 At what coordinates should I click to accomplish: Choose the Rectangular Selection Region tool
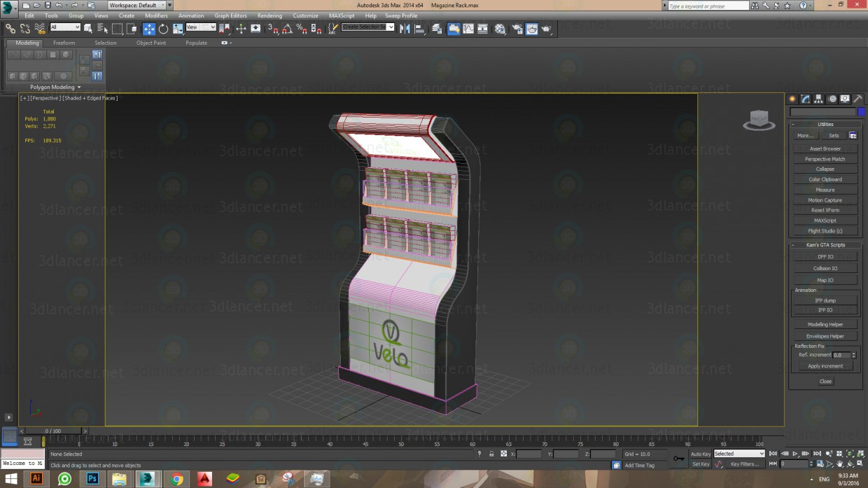pos(117,29)
